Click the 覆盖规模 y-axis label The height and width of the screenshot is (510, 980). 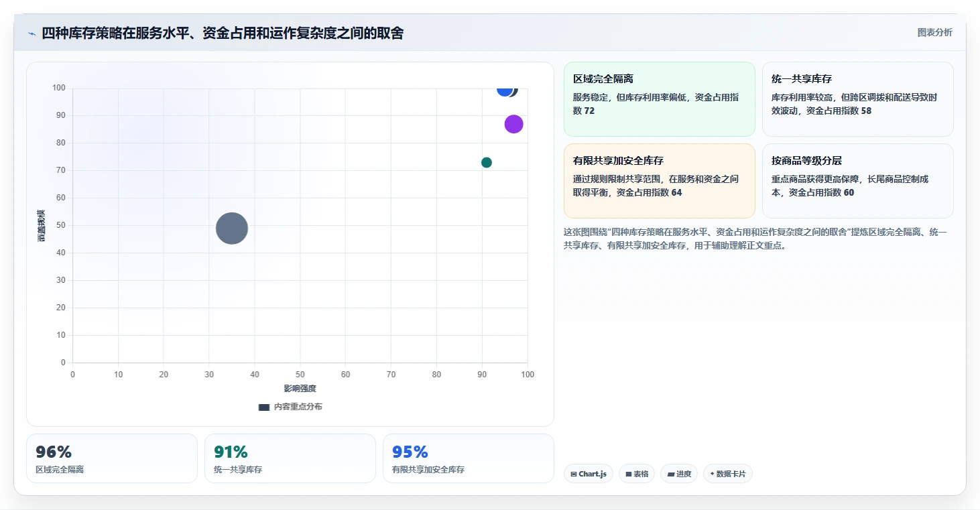[42, 225]
